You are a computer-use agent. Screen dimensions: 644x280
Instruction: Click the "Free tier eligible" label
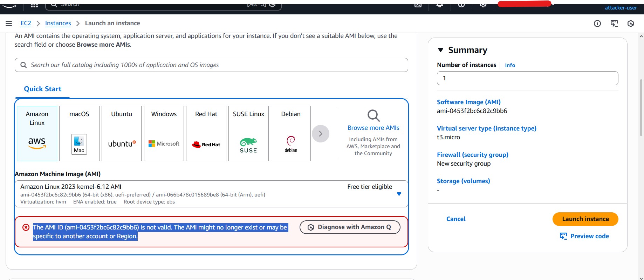point(370,187)
